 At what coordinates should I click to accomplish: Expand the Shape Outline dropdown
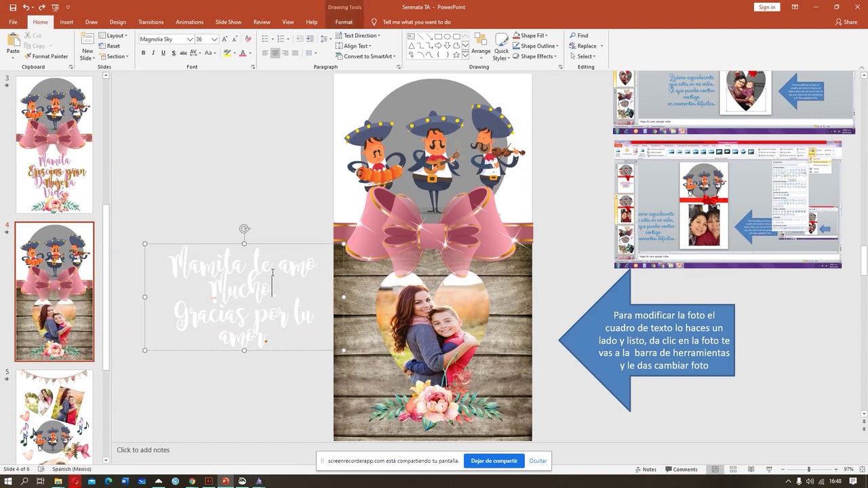pyautogui.click(x=536, y=46)
